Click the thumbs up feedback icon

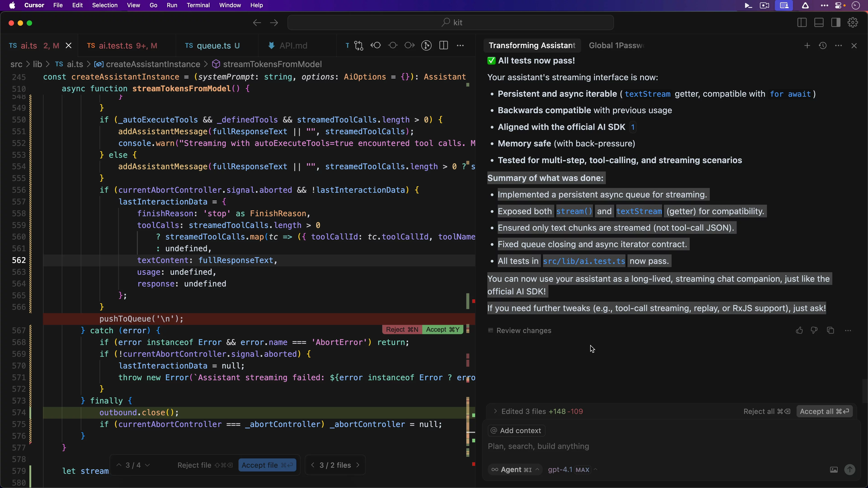(x=799, y=331)
